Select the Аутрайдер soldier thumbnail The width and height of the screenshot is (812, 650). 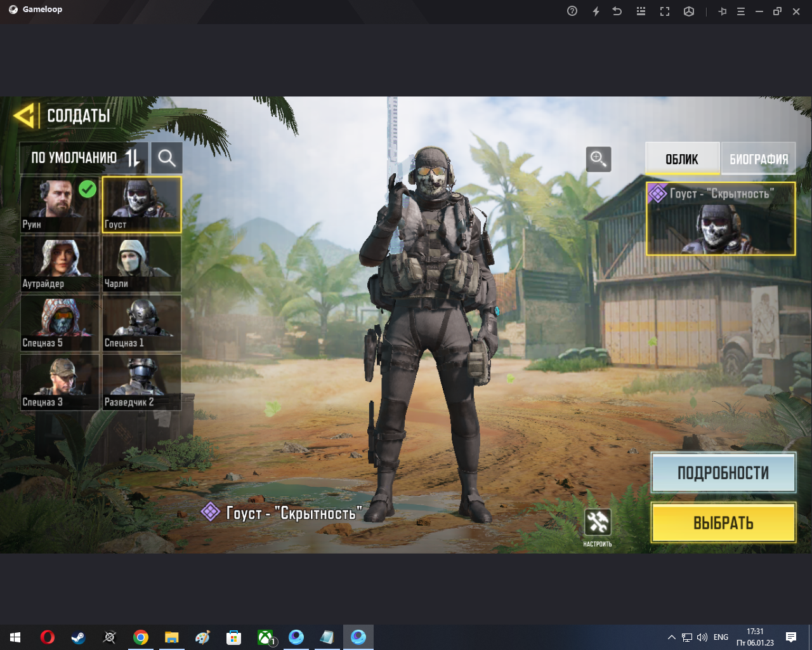coord(60,264)
